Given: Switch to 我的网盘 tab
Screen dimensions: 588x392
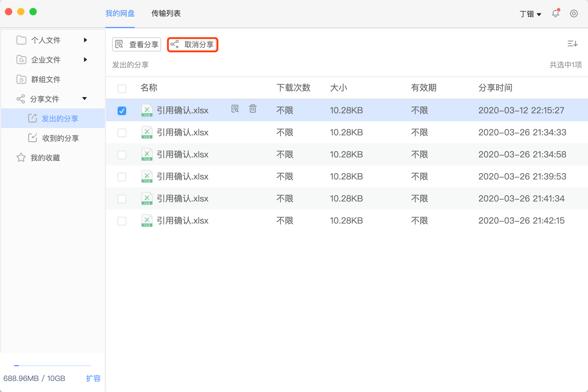Looking at the screenshot, I should click(x=120, y=13).
